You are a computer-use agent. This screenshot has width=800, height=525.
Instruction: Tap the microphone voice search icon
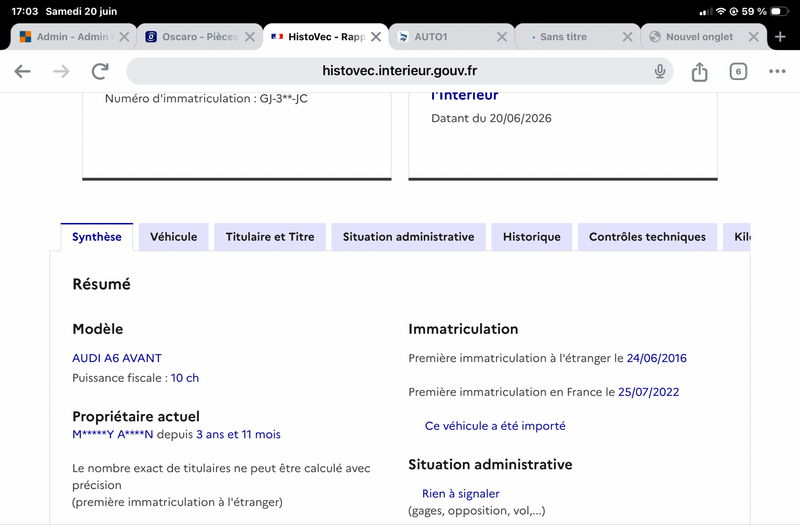click(x=660, y=71)
